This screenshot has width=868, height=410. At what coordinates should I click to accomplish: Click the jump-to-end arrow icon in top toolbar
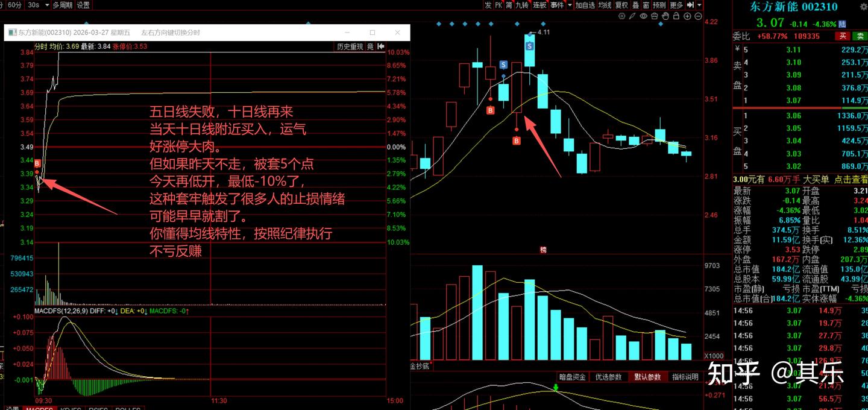click(x=690, y=5)
